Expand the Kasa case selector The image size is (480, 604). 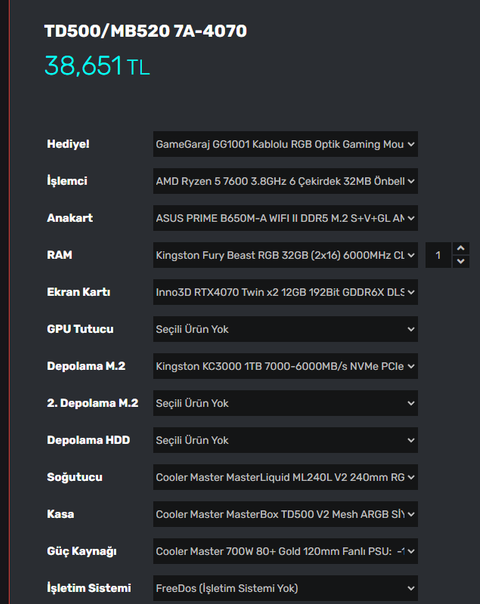285,514
